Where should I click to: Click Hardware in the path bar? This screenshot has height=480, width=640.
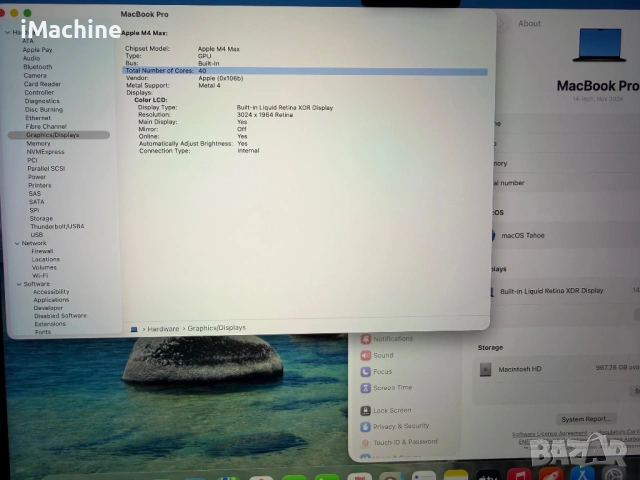pyautogui.click(x=163, y=329)
